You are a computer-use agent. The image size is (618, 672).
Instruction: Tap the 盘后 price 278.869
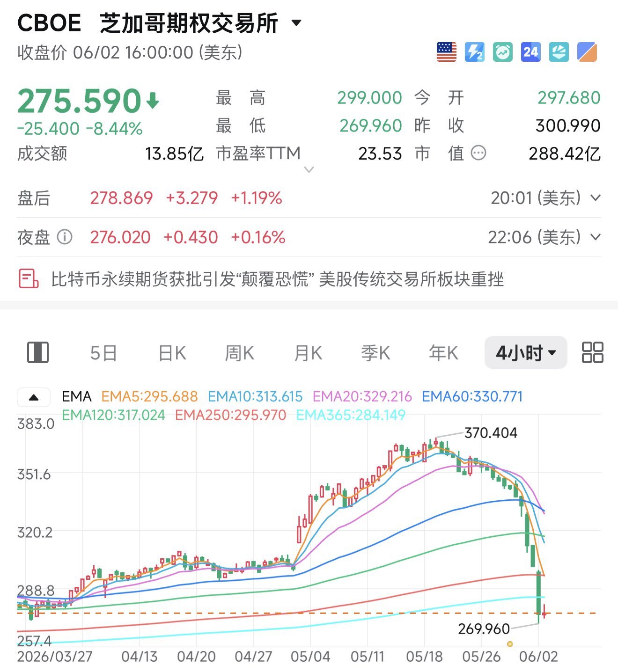121,198
